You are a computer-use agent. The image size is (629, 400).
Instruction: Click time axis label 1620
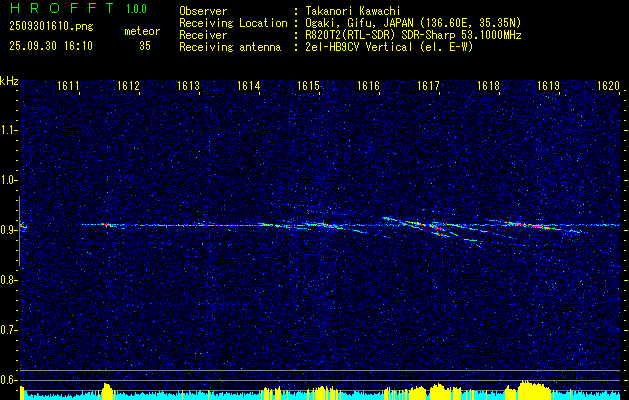(609, 86)
